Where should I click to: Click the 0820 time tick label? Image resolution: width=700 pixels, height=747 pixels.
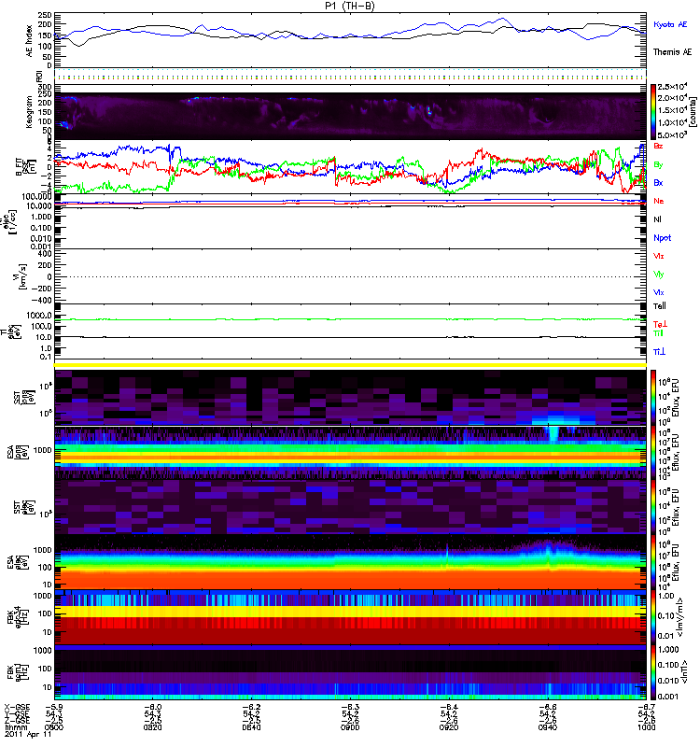coord(152,728)
